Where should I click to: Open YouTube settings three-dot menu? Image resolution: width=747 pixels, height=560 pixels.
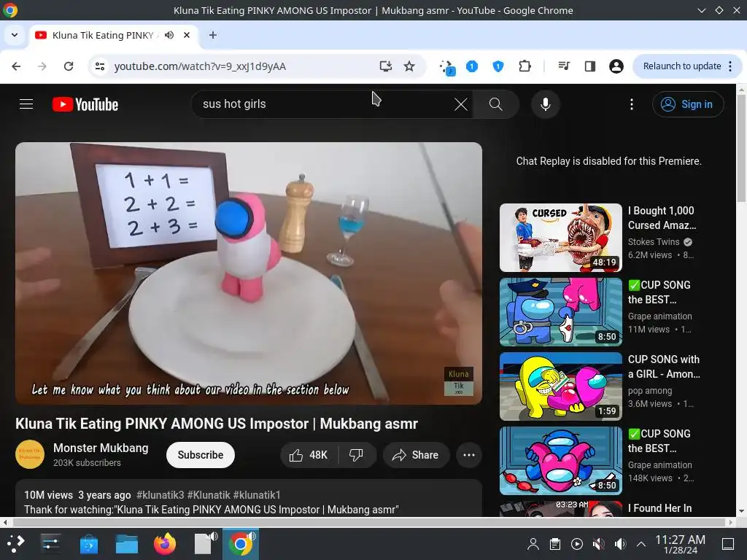point(632,104)
